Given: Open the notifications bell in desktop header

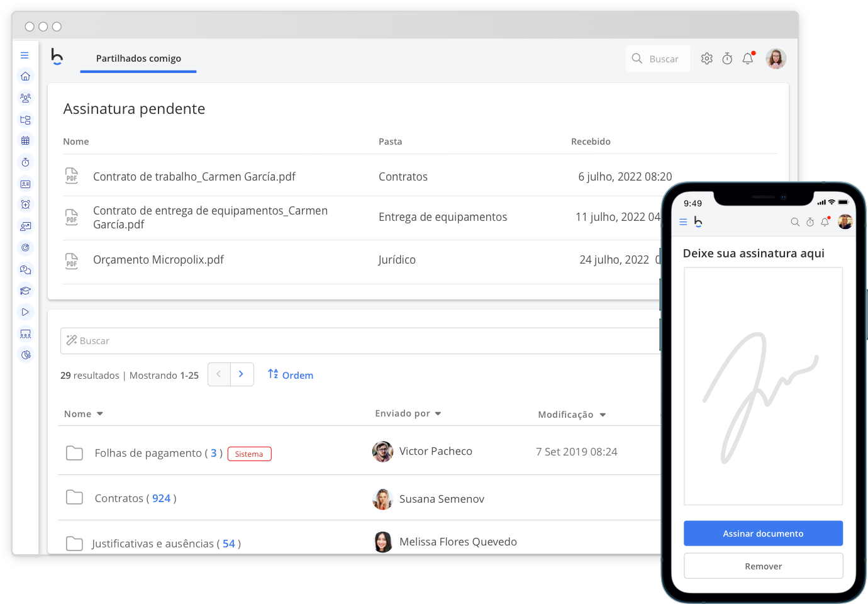Looking at the screenshot, I should point(748,59).
